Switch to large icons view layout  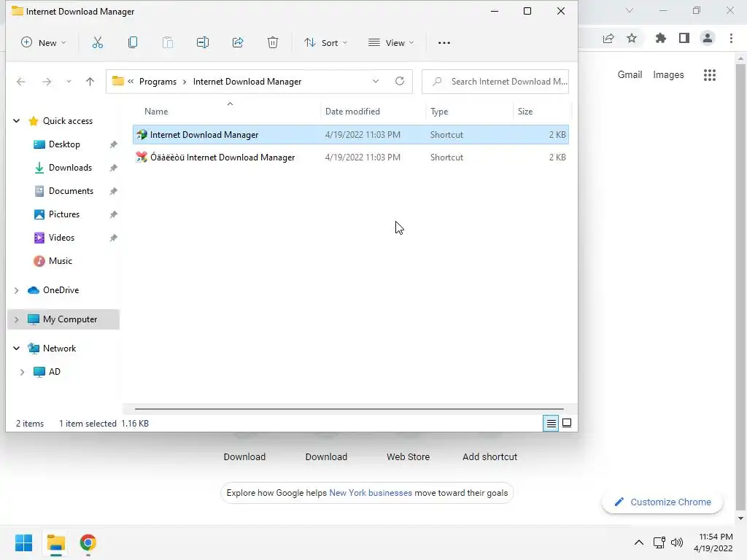[567, 423]
